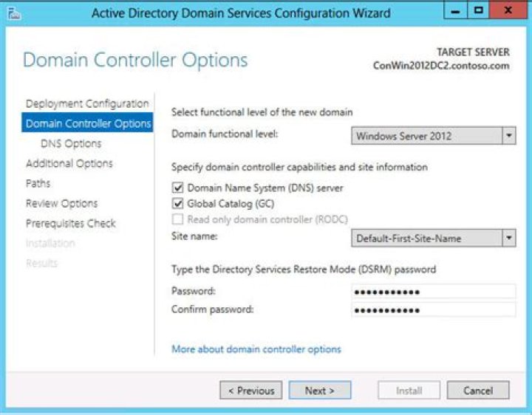Click the Next button

point(319,391)
